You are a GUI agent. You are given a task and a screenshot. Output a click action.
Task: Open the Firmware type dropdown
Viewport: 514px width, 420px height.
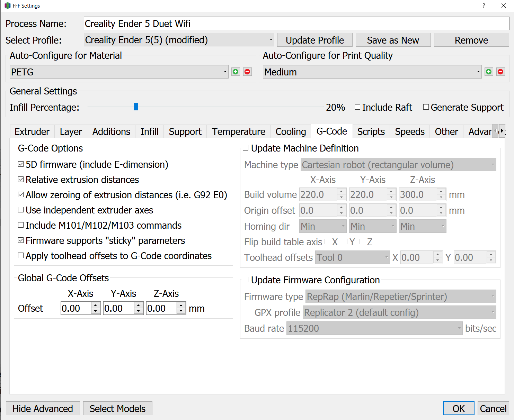tap(401, 296)
